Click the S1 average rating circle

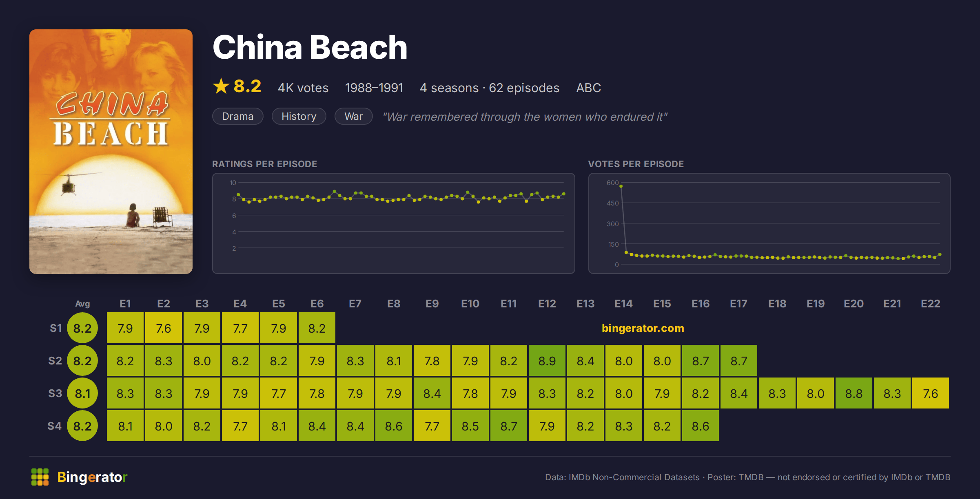(82, 328)
